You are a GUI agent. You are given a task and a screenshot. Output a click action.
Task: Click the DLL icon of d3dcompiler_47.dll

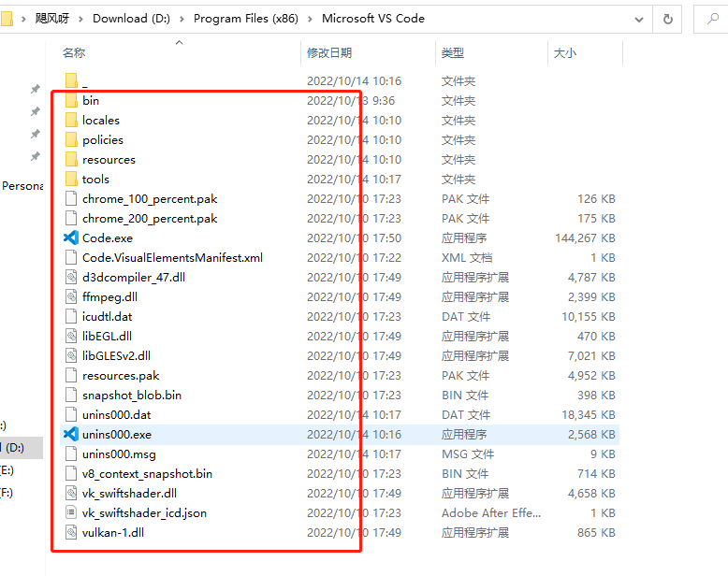[71, 277]
